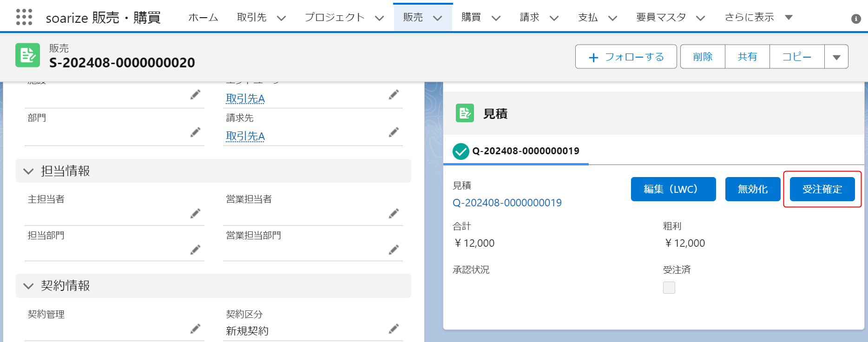
Task: Click the pencil icon for 部門 field
Action: [196, 132]
